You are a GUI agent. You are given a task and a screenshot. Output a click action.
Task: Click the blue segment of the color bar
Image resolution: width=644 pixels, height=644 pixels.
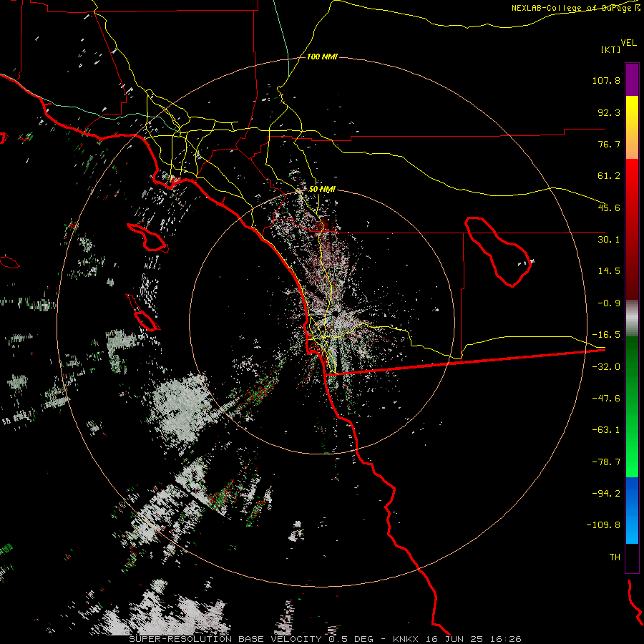click(632, 510)
